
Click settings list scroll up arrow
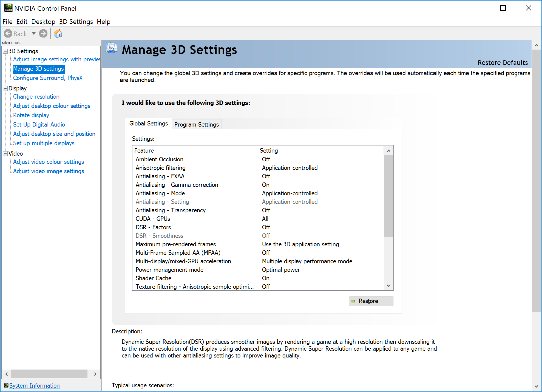[388, 151]
